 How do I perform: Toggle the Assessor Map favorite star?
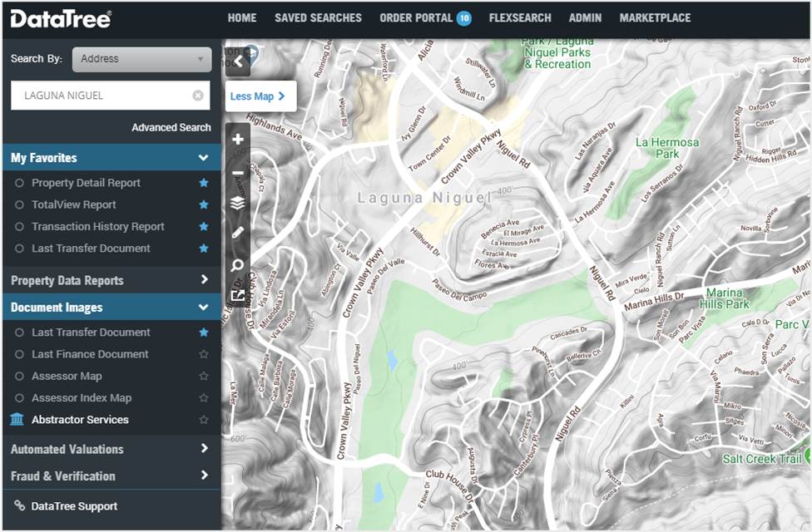pyautogui.click(x=203, y=376)
